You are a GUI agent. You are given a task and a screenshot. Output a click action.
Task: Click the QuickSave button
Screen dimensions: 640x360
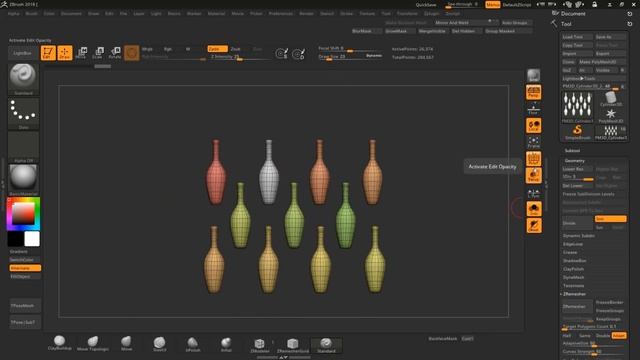click(426, 5)
